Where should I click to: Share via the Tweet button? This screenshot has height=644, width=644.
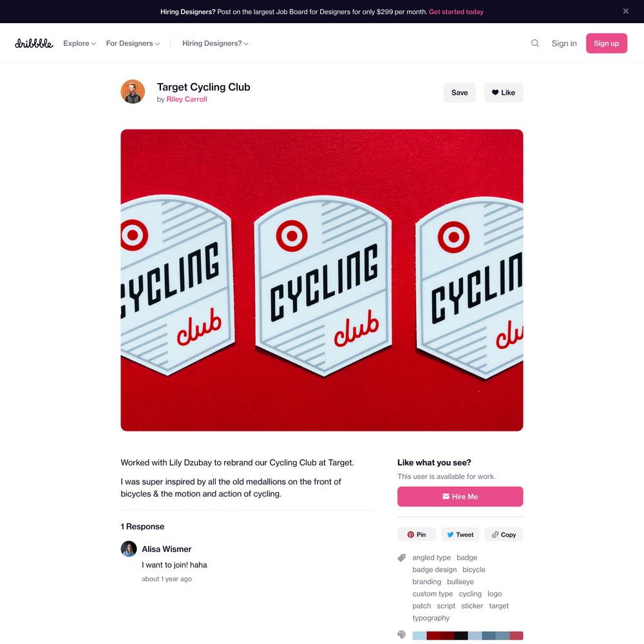point(460,535)
